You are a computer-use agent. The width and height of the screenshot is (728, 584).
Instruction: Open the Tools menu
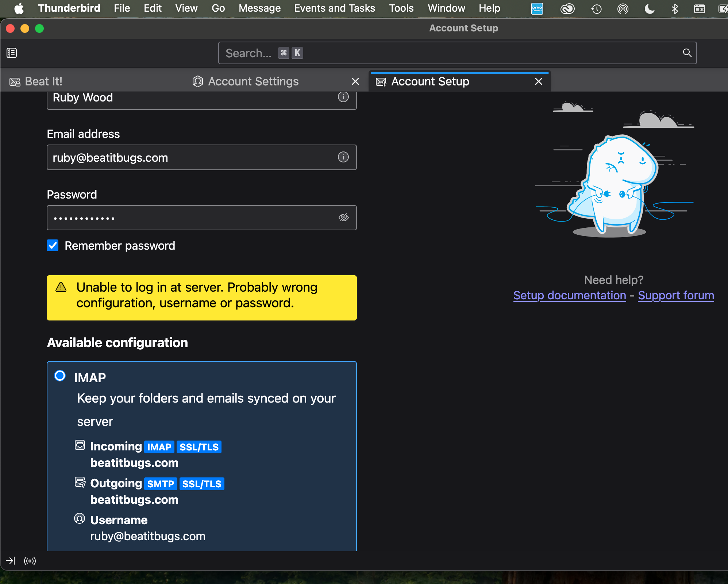coord(401,8)
